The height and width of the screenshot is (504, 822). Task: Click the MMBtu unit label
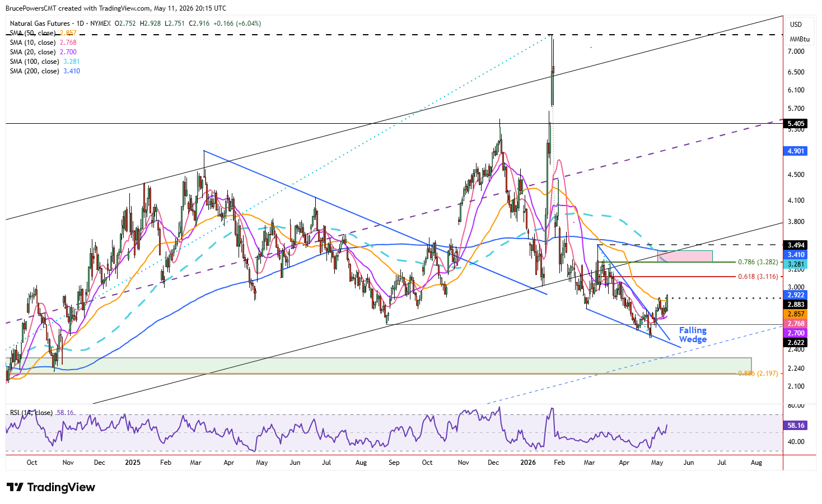[x=800, y=39]
